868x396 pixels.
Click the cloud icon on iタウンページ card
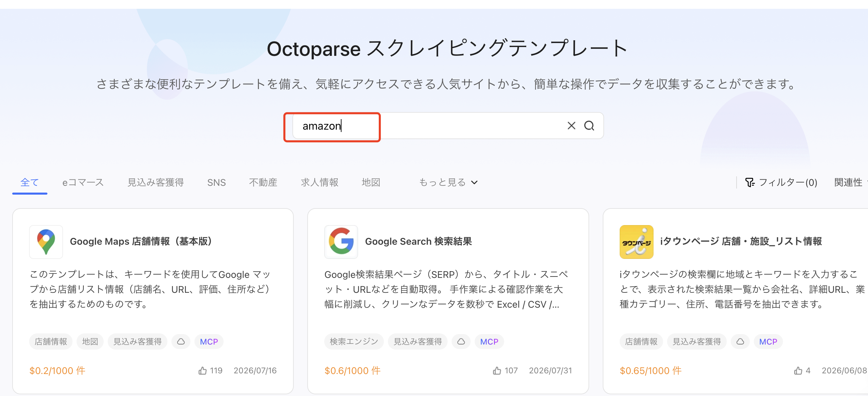click(740, 342)
